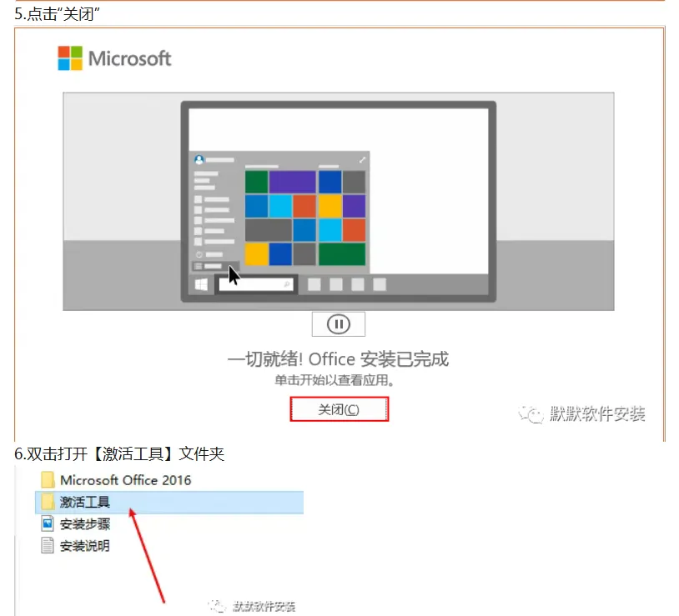Click the Microsoft four-color logo
This screenshot has height=616, width=679.
70,58
